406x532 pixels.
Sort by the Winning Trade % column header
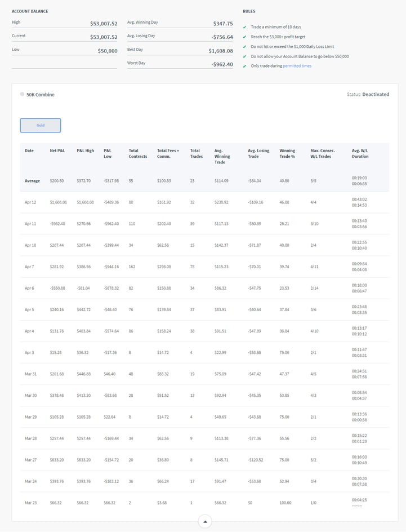tap(287, 153)
